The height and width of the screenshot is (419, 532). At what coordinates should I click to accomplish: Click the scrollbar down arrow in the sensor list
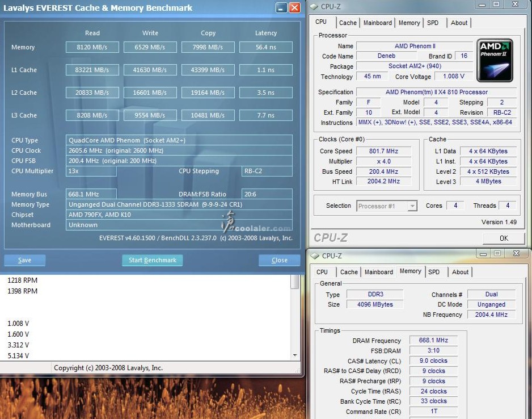point(295,355)
